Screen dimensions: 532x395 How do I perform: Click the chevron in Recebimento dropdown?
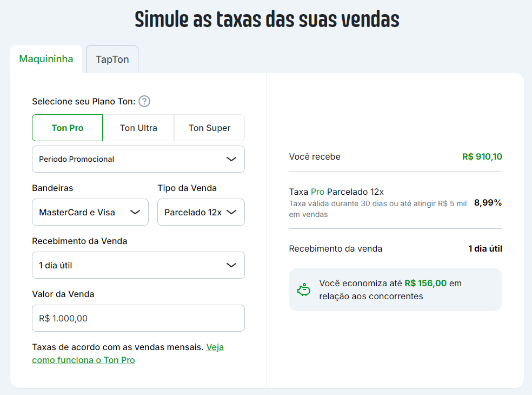click(231, 265)
